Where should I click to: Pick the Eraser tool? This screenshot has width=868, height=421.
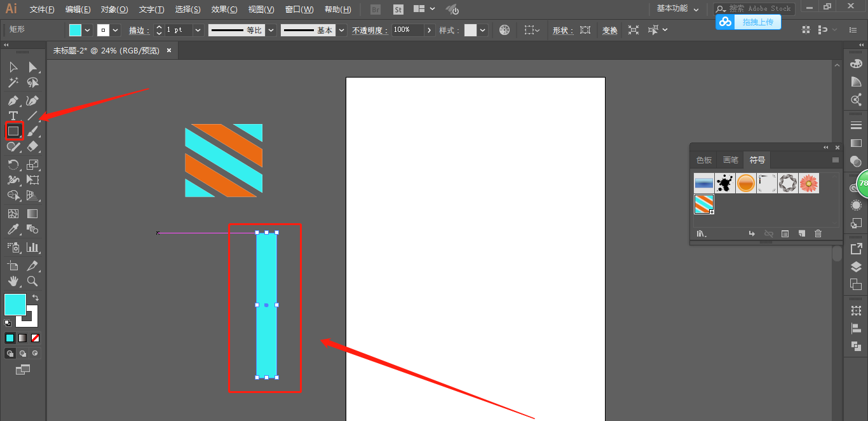[x=33, y=146]
